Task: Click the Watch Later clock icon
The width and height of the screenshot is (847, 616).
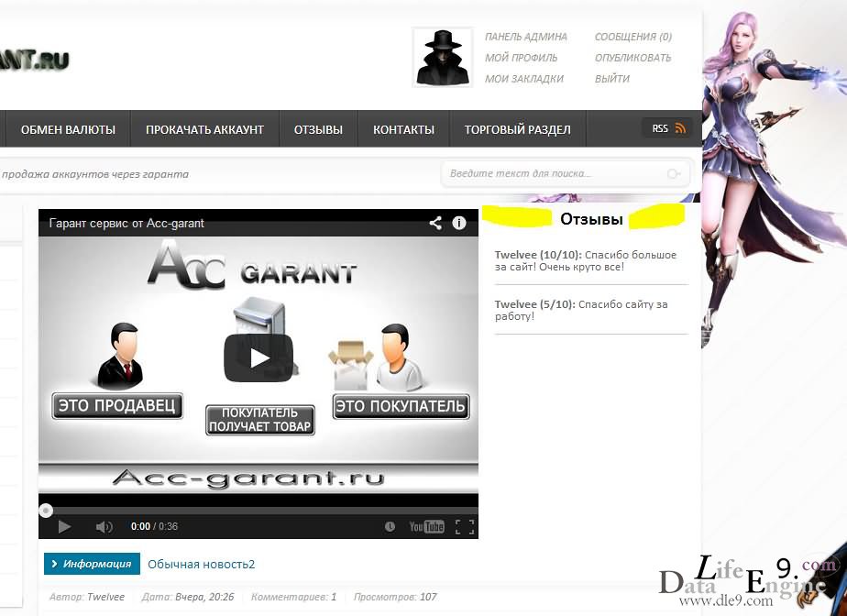Action: 390,526
